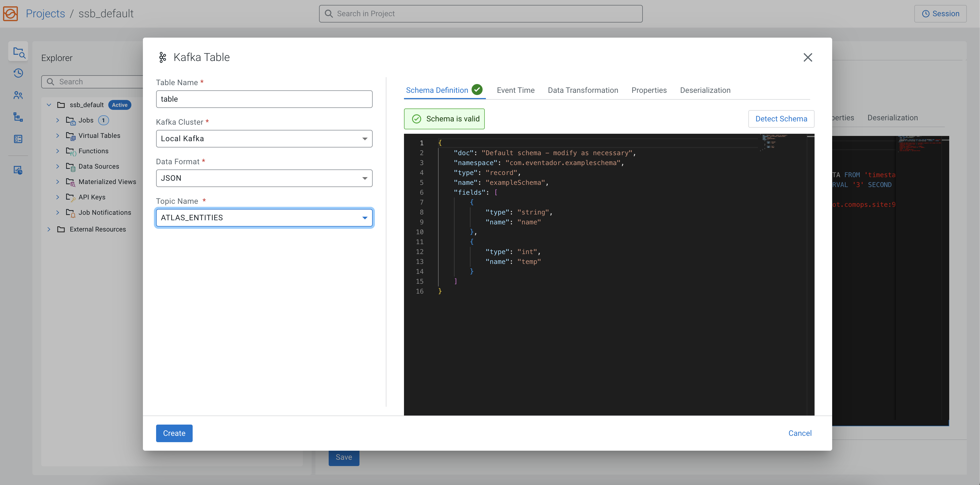Open the Topic Name dropdown

[264, 218]
